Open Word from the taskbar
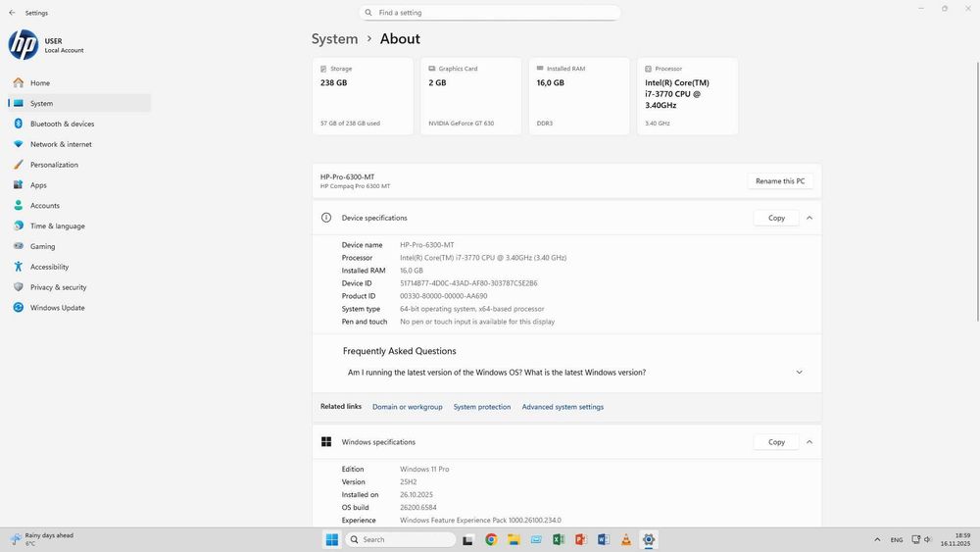This screenshot has height=552, width=980. click(x=603, y=539)
